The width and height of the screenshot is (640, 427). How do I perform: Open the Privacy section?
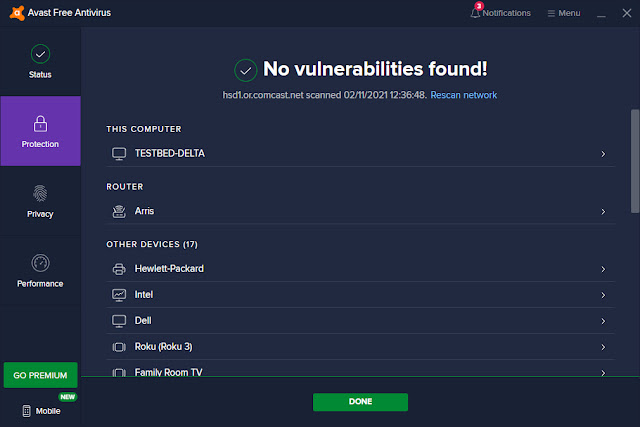tap(40, 201)
